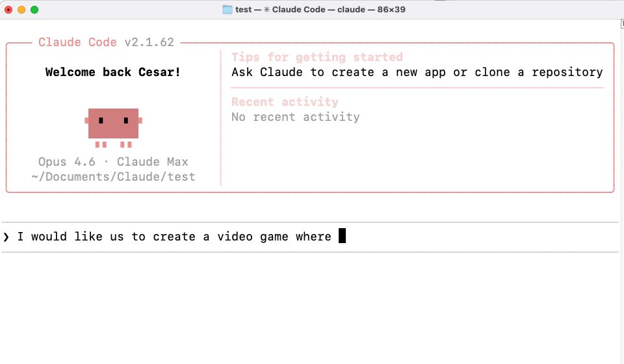This screenshot has width=624, height=364.
Task: Click the 'Tips for getting started' heading
Action: pos(317,57)
